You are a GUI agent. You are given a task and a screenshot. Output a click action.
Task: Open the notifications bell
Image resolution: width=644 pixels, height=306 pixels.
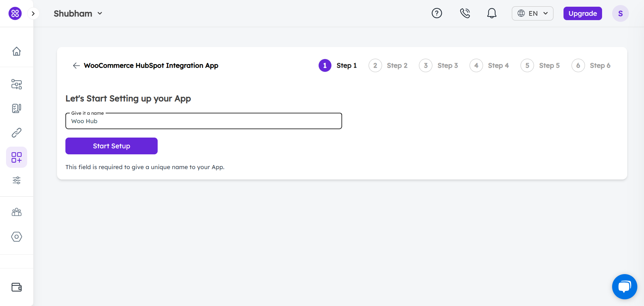492,13
